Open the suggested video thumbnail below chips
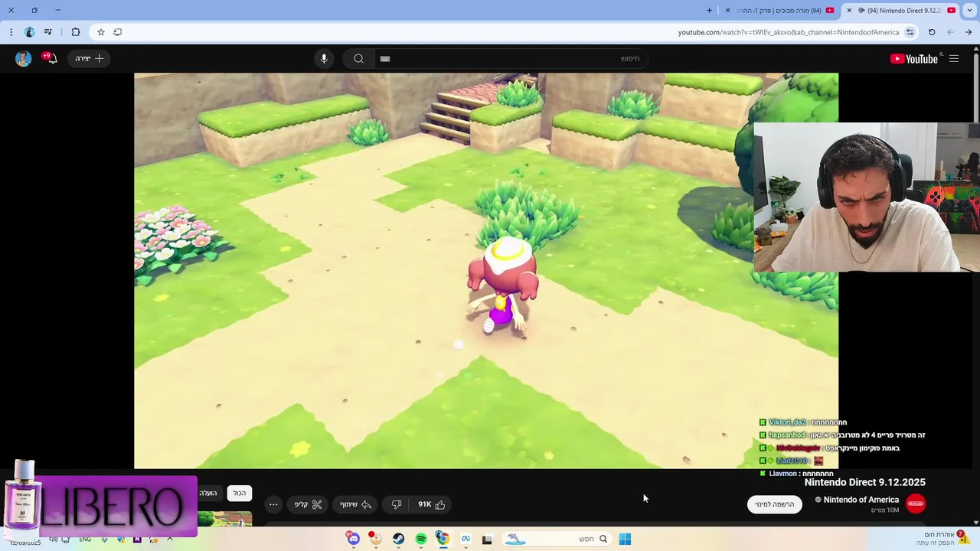The height and width of the screenshot is (551, 980). pyautogui.click(x=225, y=519)
